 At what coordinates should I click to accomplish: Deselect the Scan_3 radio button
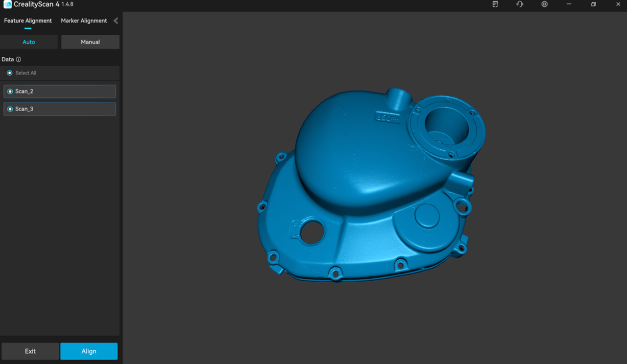(10, 109)
